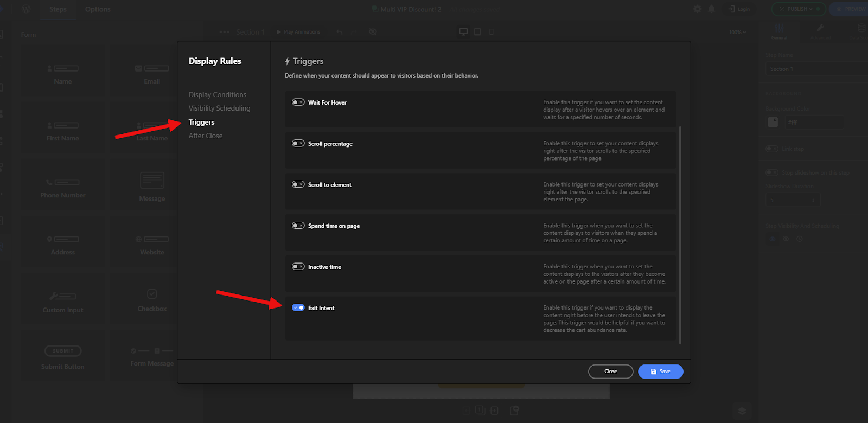Select the After Close section
Viewport: 868px width, 423px height.
coord(206,136)
